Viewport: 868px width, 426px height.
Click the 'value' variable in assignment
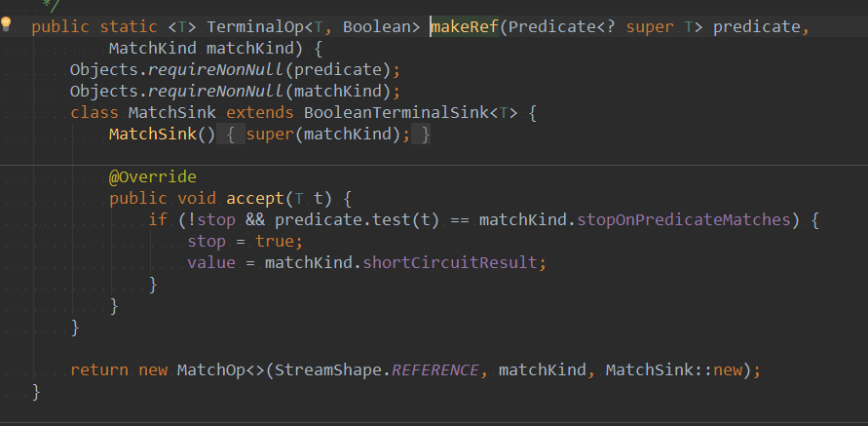point(210,262)
